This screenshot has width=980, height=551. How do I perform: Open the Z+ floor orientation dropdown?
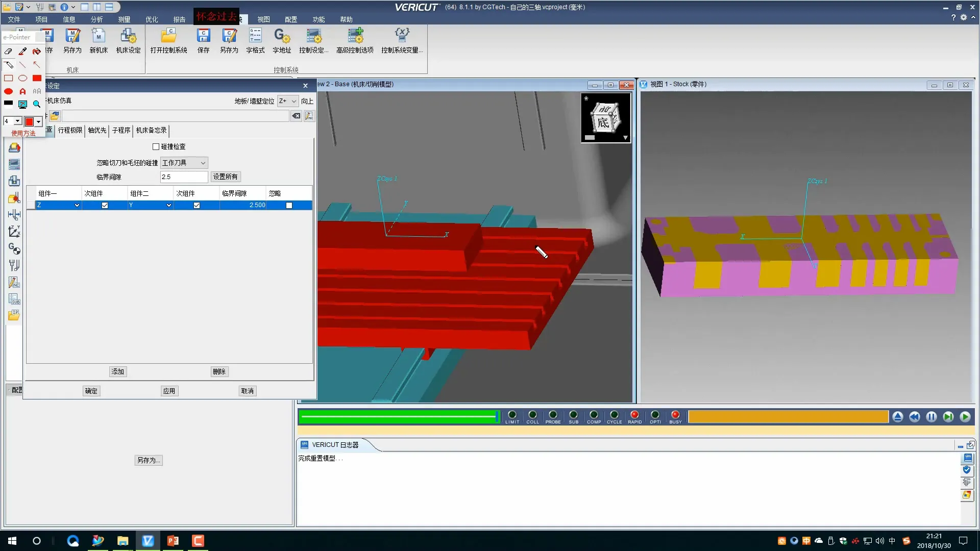point(287,101)
